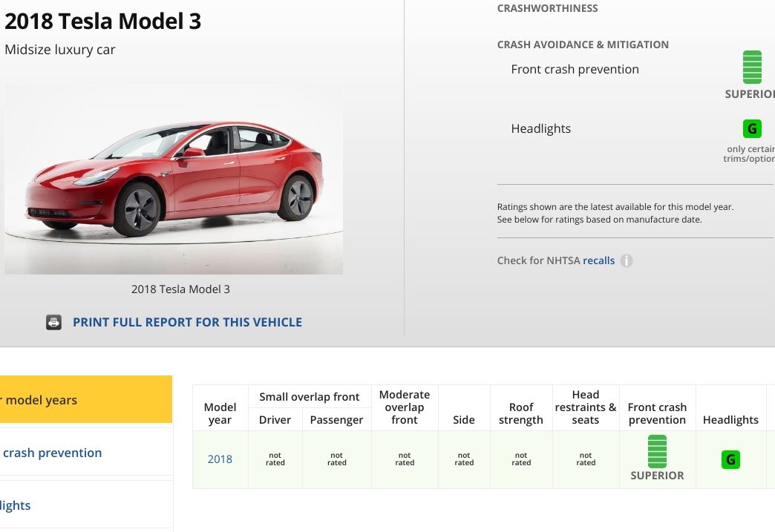Click not rated cell under Roof strength

point(521,459)
